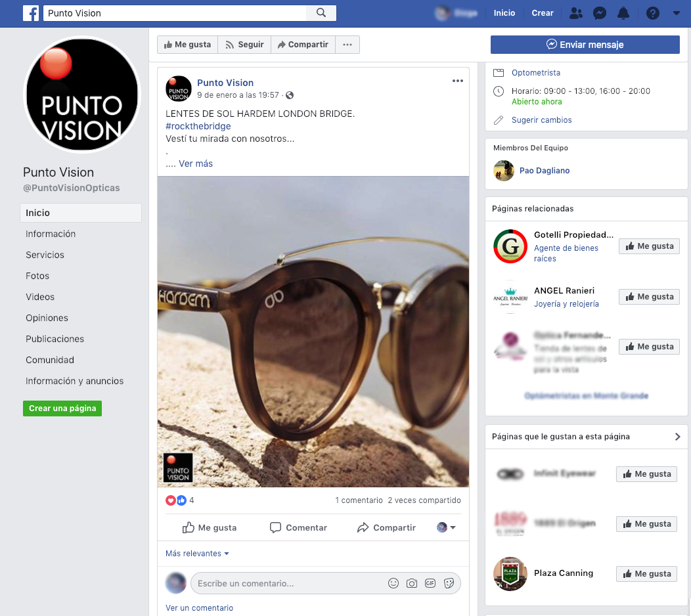The width and height of the screenshot is (691, 616).
Task: Click the Inicio link in top bar
Action: pos(504,13)
